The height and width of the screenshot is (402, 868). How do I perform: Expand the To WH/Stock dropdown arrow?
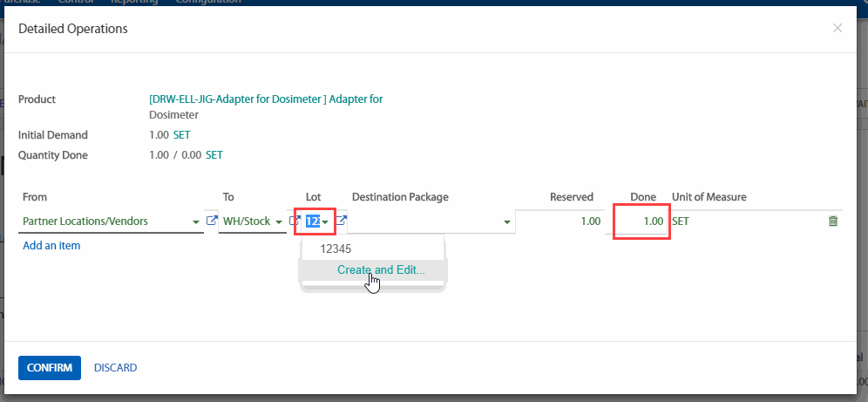[x=279, y=222]
